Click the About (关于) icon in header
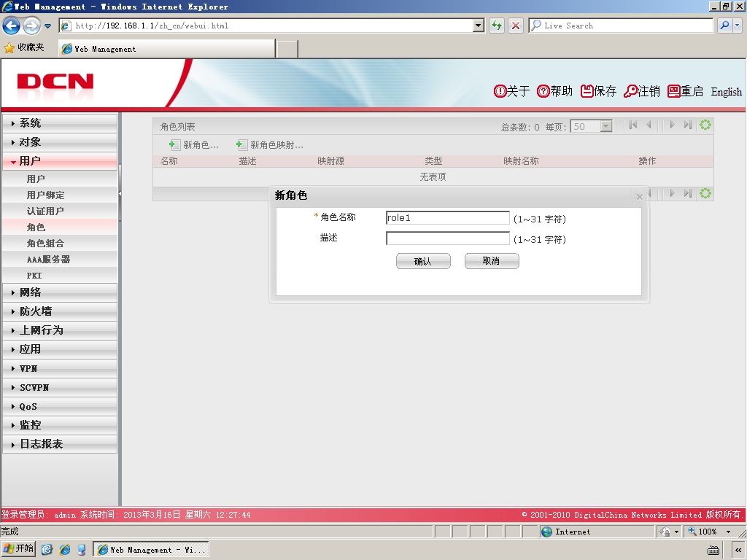Viewport: 747px width, 560px height. point(500,91)
